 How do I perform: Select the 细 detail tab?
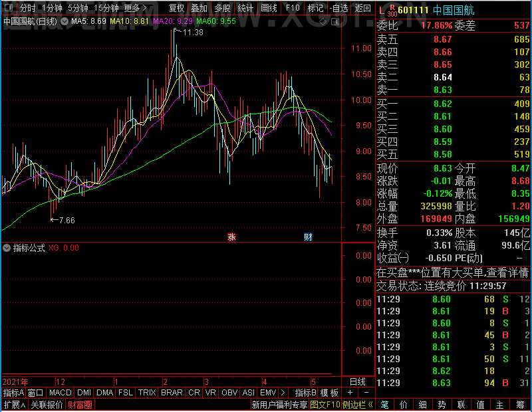423,405
